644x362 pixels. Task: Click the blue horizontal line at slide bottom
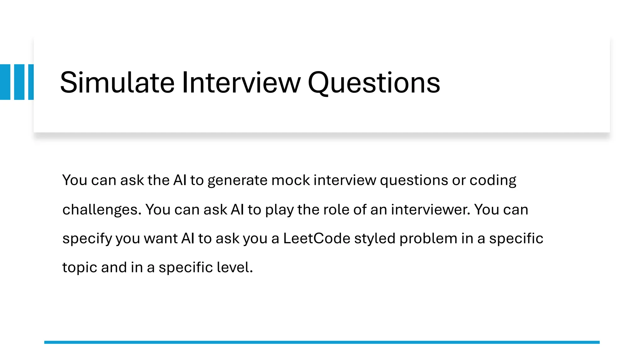pos(322,342)
